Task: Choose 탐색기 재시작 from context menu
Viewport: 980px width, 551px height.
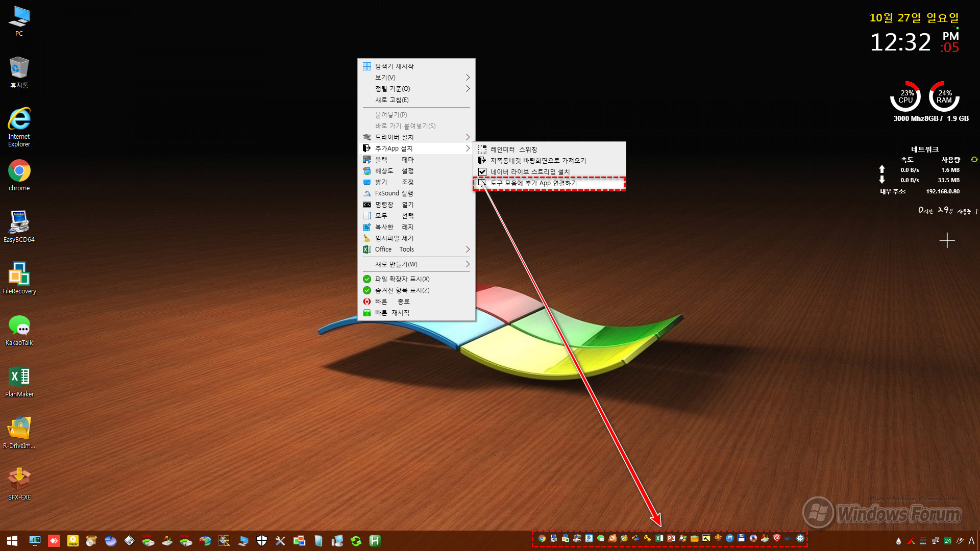Action: (416, 66)
